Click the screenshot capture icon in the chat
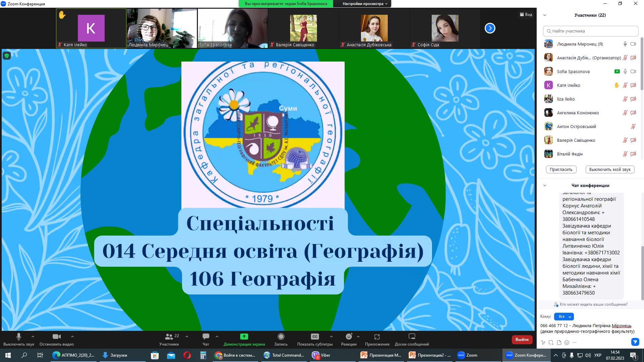The image size is (644, 362). pyautogui.click(x=551, y=343)
